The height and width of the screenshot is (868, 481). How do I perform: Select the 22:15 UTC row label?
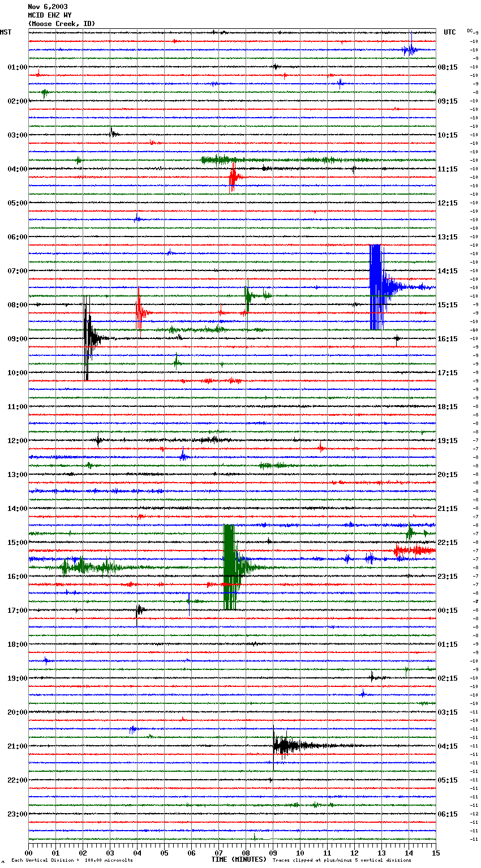pyautogui.click(x=448, y=543)
